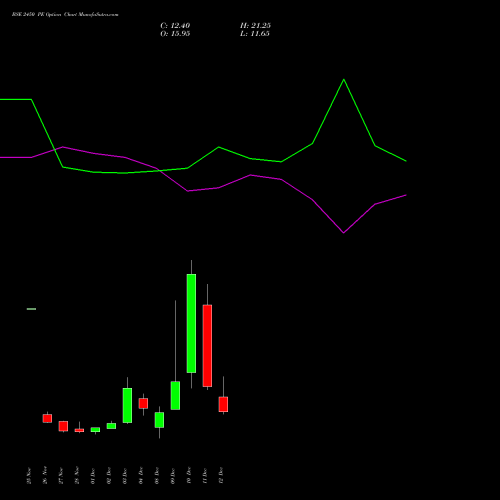Click the highest peak of the green line
Viewport: 500px width, 500px height.
point(344,80)
